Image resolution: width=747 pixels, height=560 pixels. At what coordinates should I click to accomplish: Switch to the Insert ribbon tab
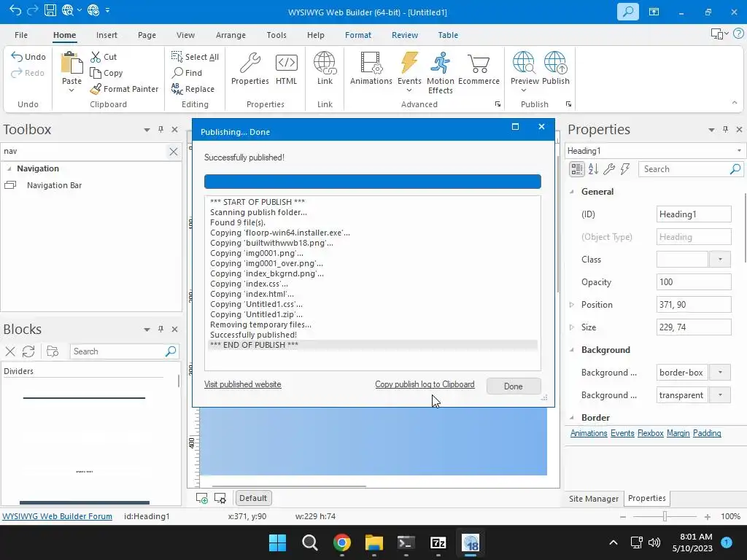[107, 35]
